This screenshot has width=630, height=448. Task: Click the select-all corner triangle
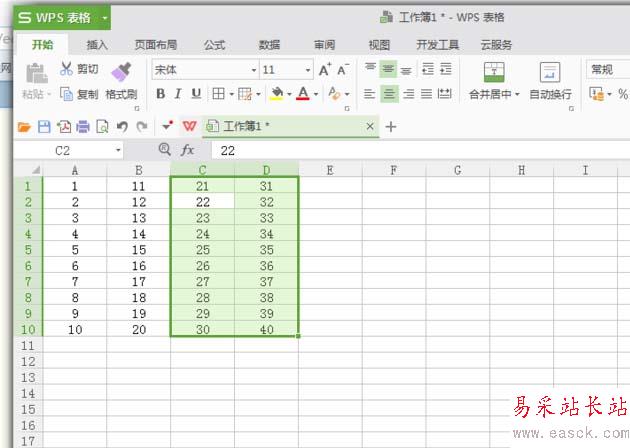coord(36,170)
